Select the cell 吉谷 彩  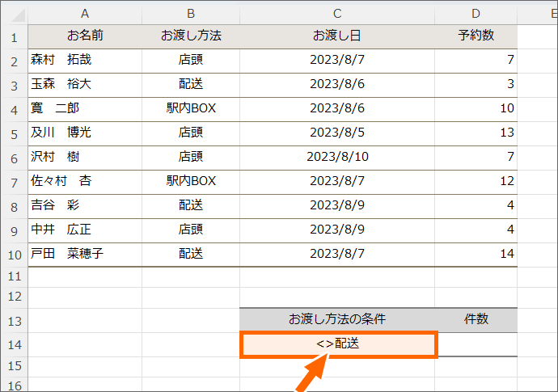pyautogui.click(x=85, y=206)
